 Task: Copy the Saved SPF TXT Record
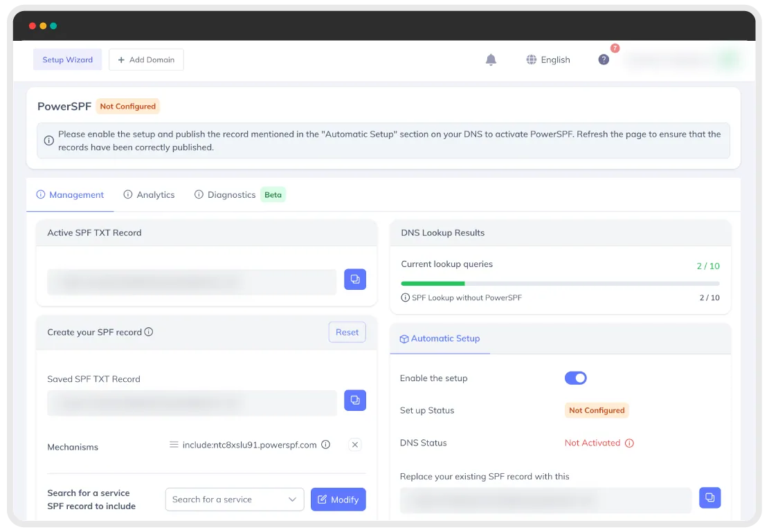point(354,400)
